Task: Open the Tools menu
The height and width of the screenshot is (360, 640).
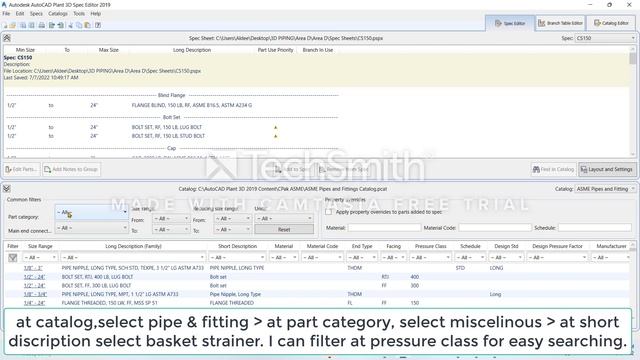Action: 79,13
